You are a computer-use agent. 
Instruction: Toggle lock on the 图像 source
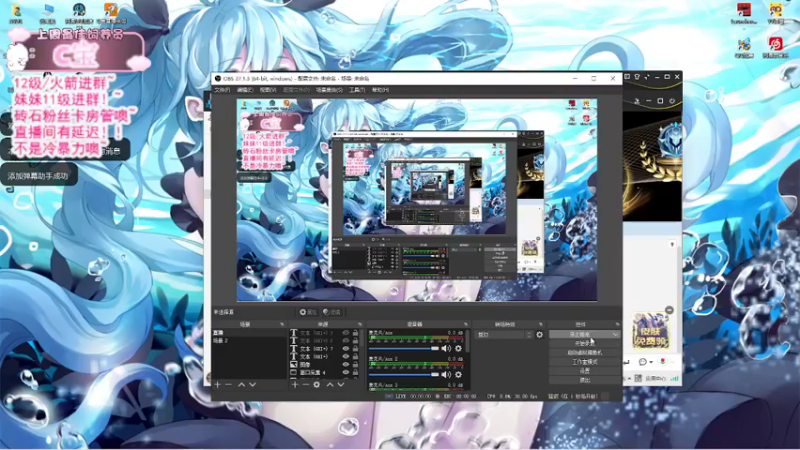[x=355, y=365]
